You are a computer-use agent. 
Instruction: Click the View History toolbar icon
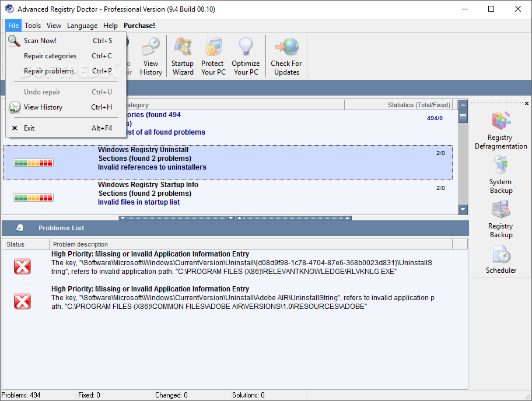(150, 47)
